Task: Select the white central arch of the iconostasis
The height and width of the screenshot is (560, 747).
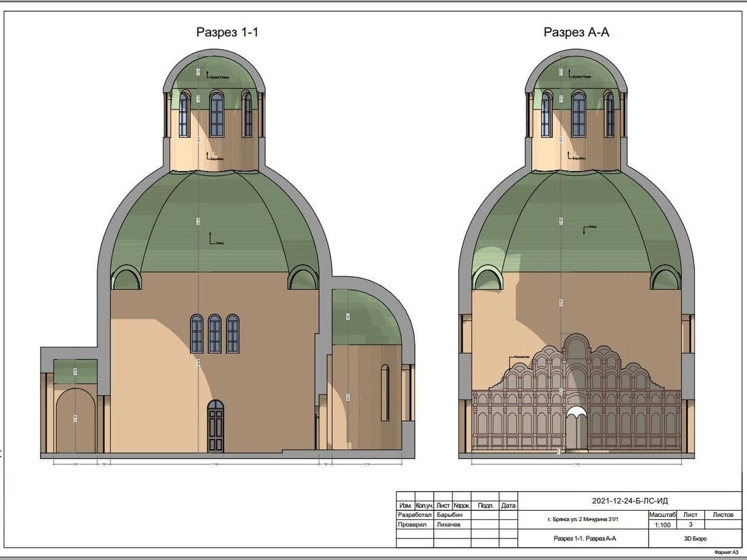Action: 576,414
